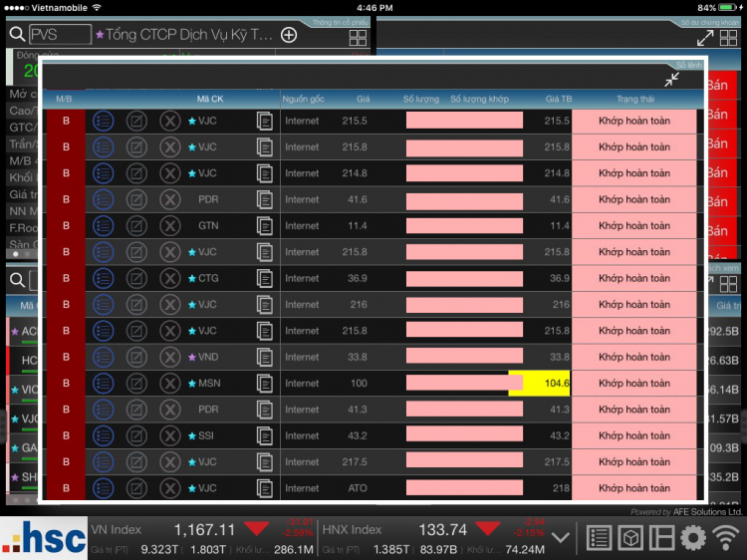The width and height of the screenshot is (747, 560).
Task: Select the SSI stock symbol
Action: [x=206, y=435]
